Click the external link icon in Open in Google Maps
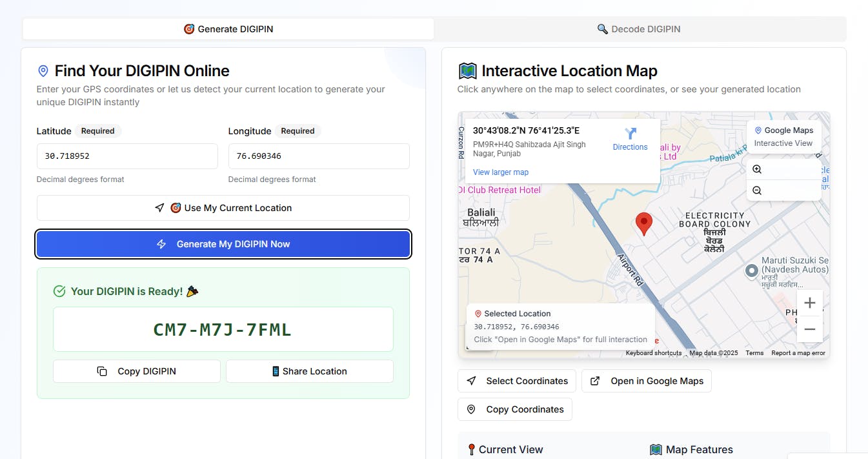 click(596, 381)
